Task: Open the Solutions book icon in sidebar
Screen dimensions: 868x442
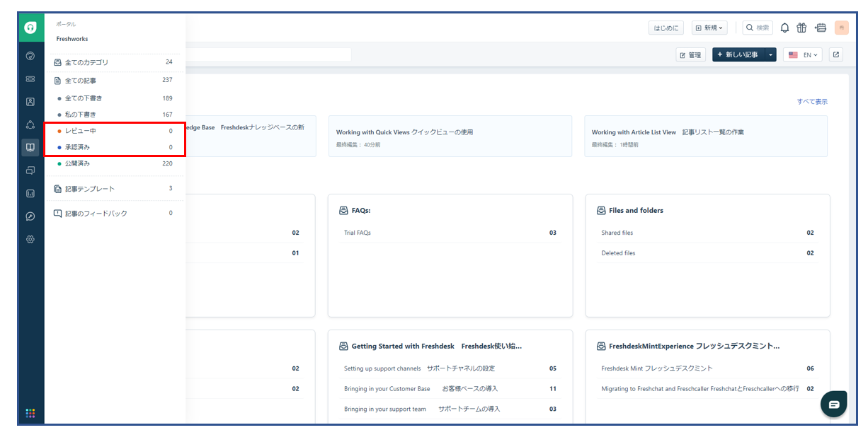Action: [30, 147]
